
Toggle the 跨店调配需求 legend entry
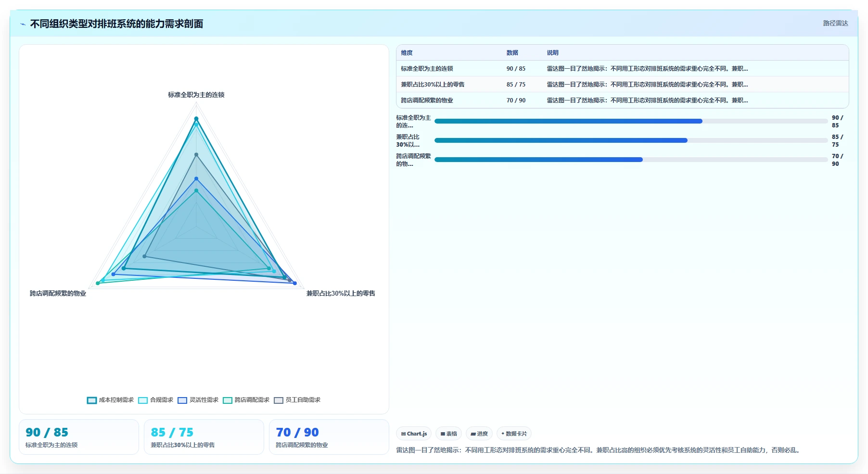point(246,400)
